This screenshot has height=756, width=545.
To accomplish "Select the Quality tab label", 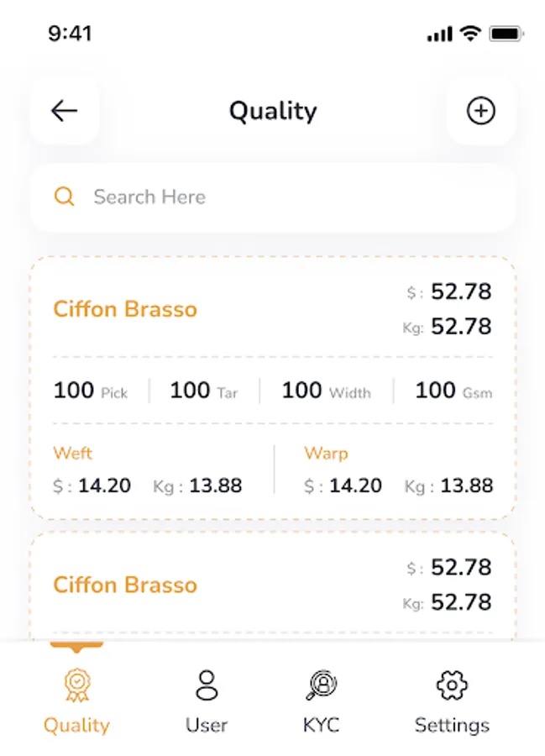I will (x=76, y=725).
